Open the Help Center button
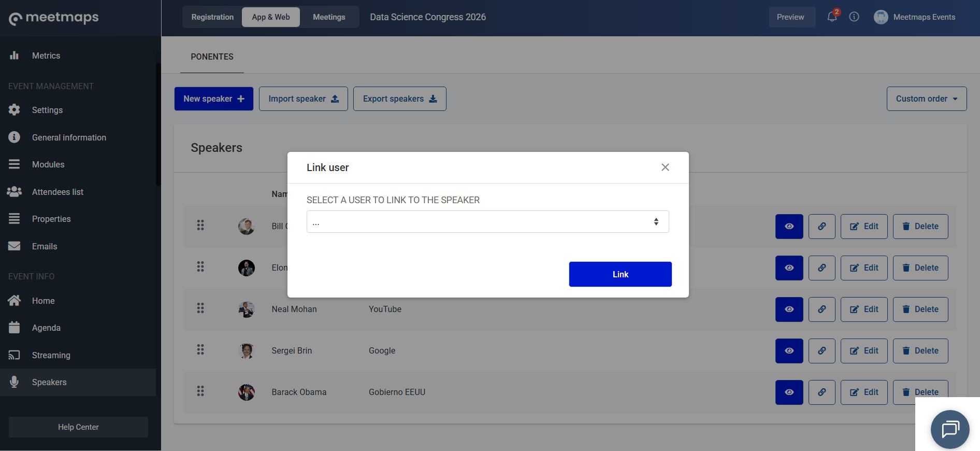The height and width of the screenshot is (451, 980). click(78, 427)
